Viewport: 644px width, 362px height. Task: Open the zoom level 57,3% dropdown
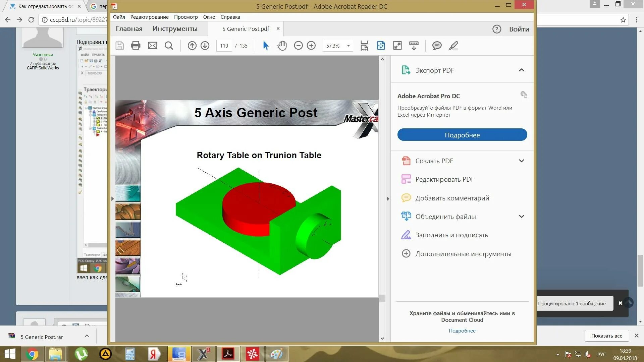[348, 46]
